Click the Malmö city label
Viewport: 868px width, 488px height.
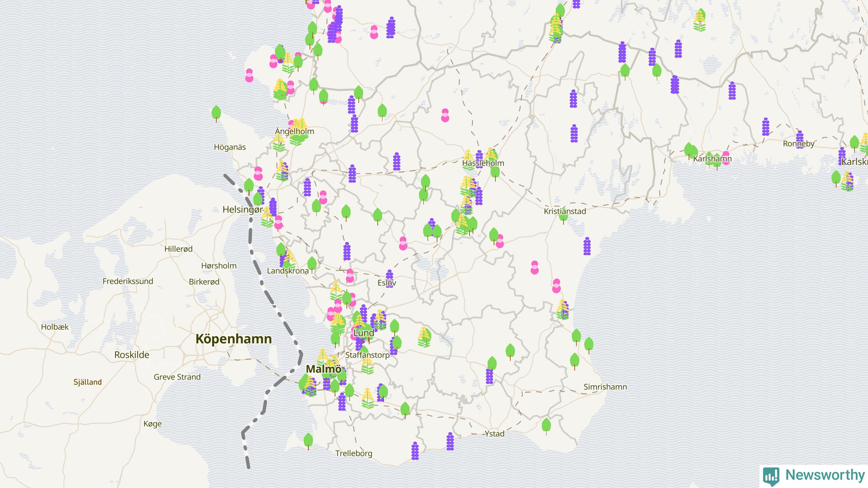tap(324, 369)
